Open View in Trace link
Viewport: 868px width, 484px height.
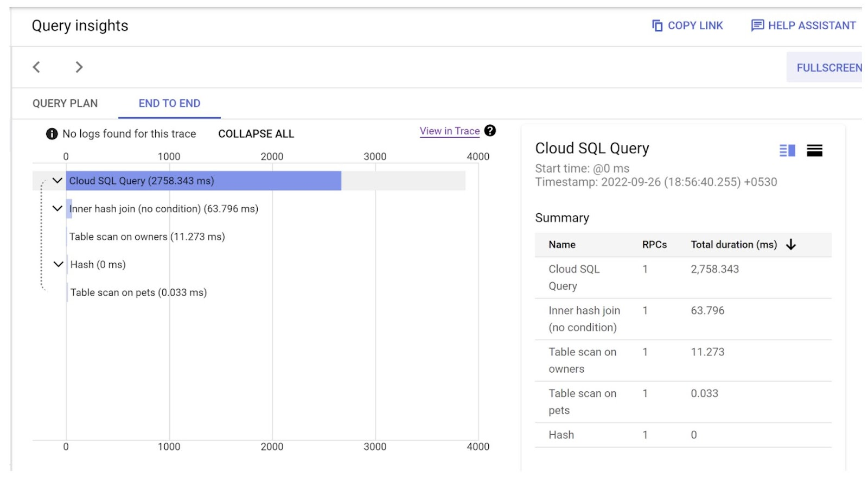tap(450, 131)
